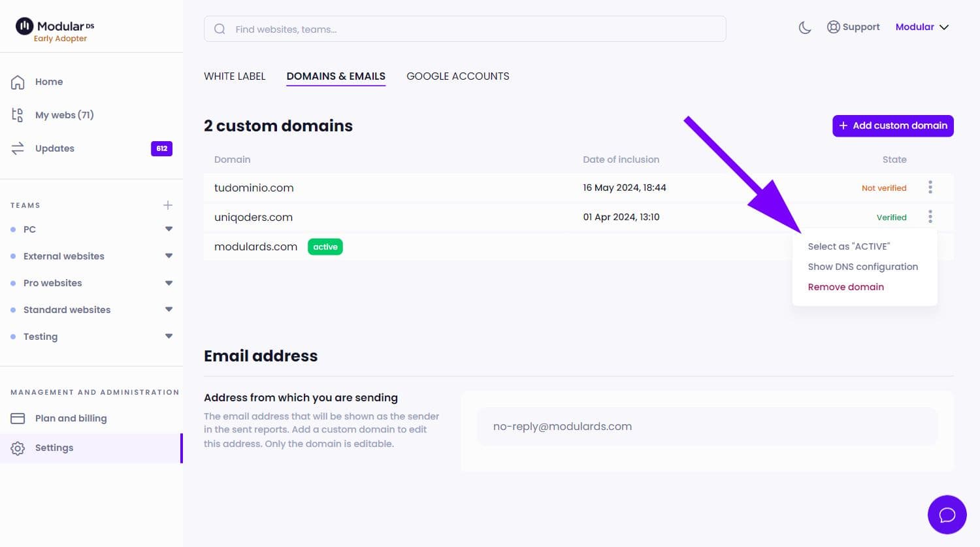Screen dimensions: 980x547
Task: Click date 16 May 2024, 18:44
Action: tap(624, 188)
